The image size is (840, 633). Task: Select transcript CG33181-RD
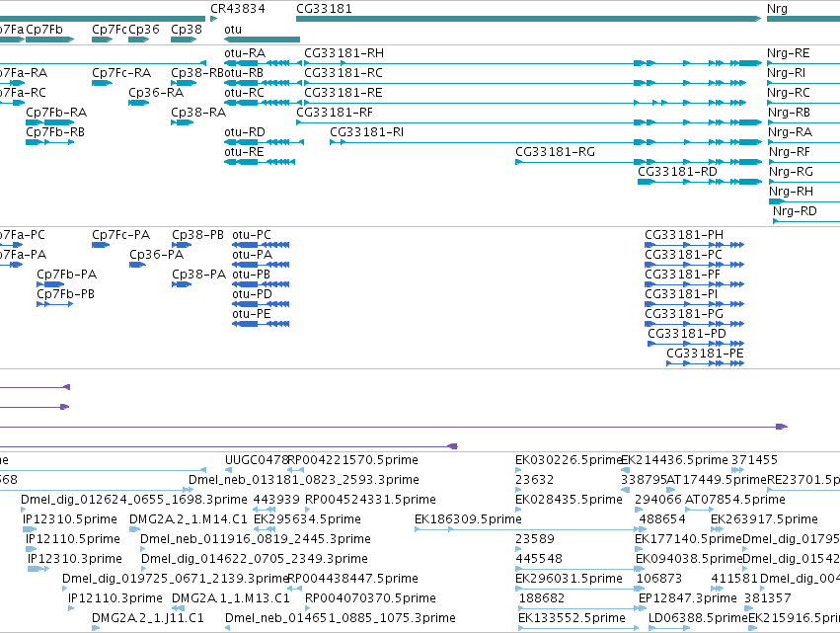(700, 182)
